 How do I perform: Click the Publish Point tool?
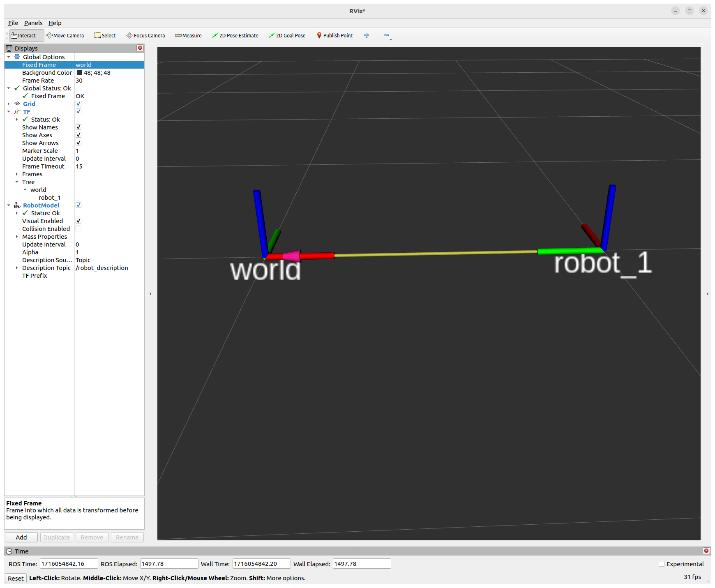334,35
